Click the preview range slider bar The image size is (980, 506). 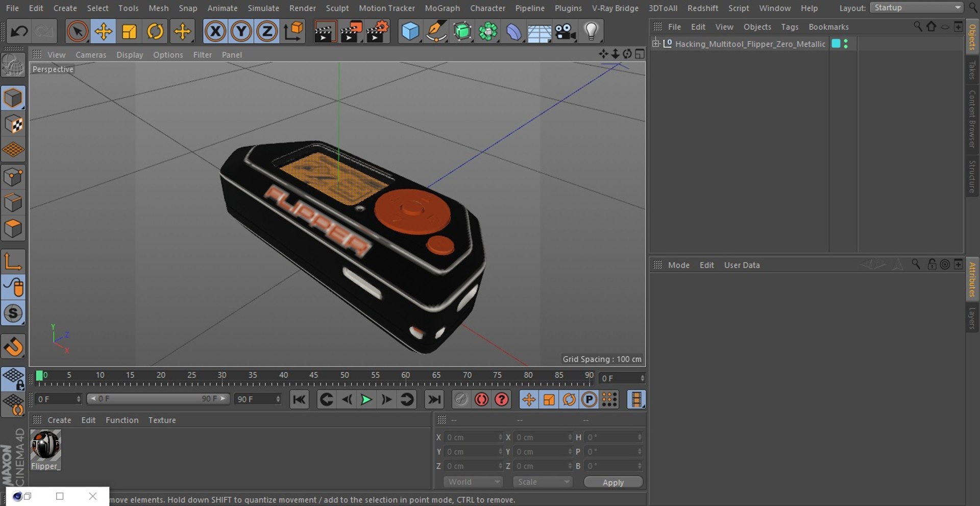point(158,399)
